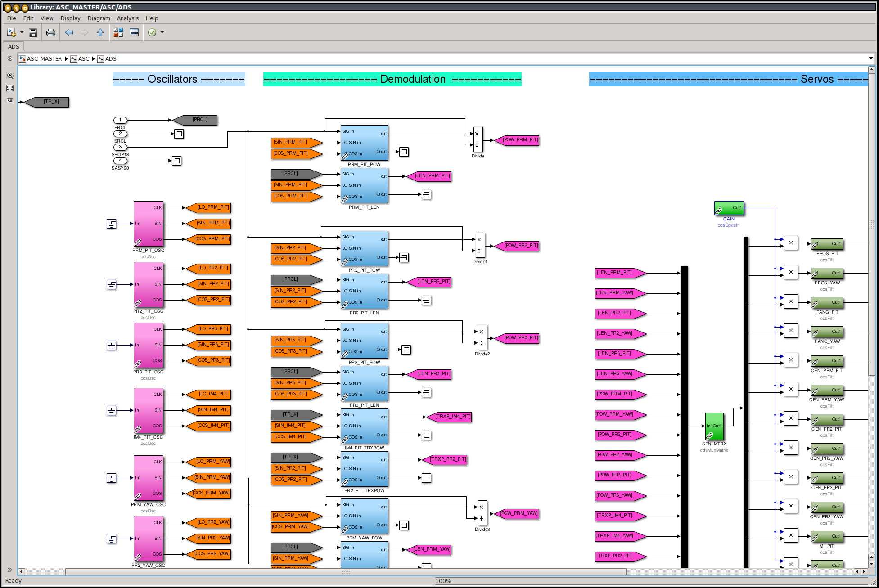The width and height of the screenshot is (879, 588).
Task: Click the Zoom palette icon
Action: 10,76
